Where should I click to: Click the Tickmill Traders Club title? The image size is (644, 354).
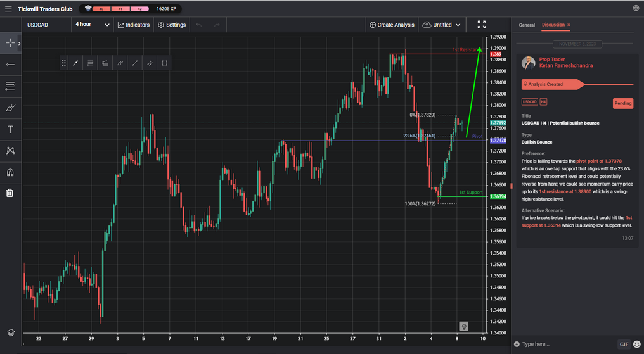coord(45,9)
